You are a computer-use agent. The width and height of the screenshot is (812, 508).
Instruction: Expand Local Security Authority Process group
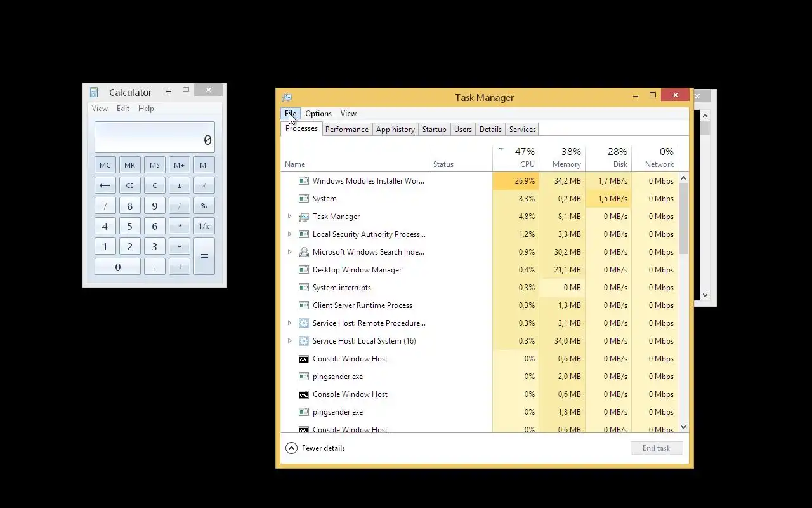pos(290,234)
